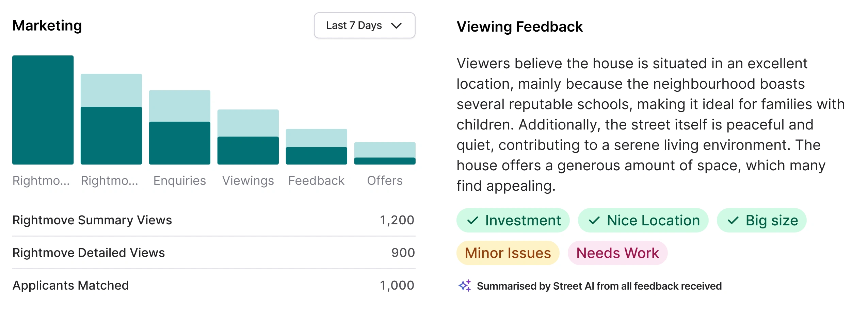This screenshot has height=310, width=868.
Task: Toggle the Big size feedback tag
Action: click(761, 221)
